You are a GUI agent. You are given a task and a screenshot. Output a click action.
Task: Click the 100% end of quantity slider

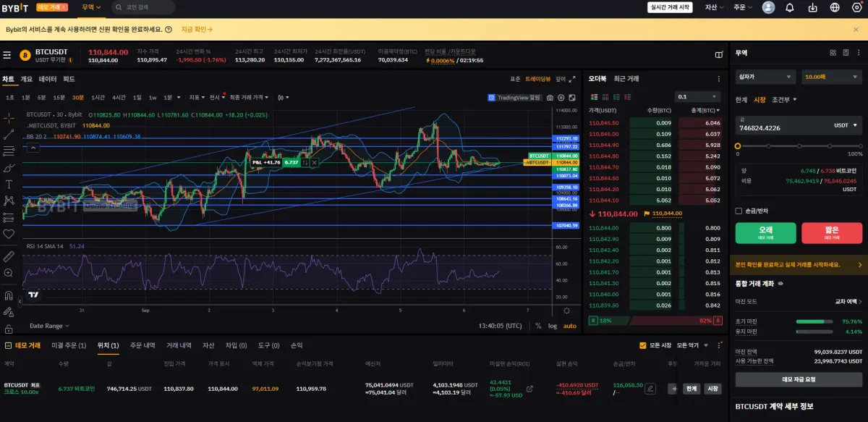coord(860,146)
